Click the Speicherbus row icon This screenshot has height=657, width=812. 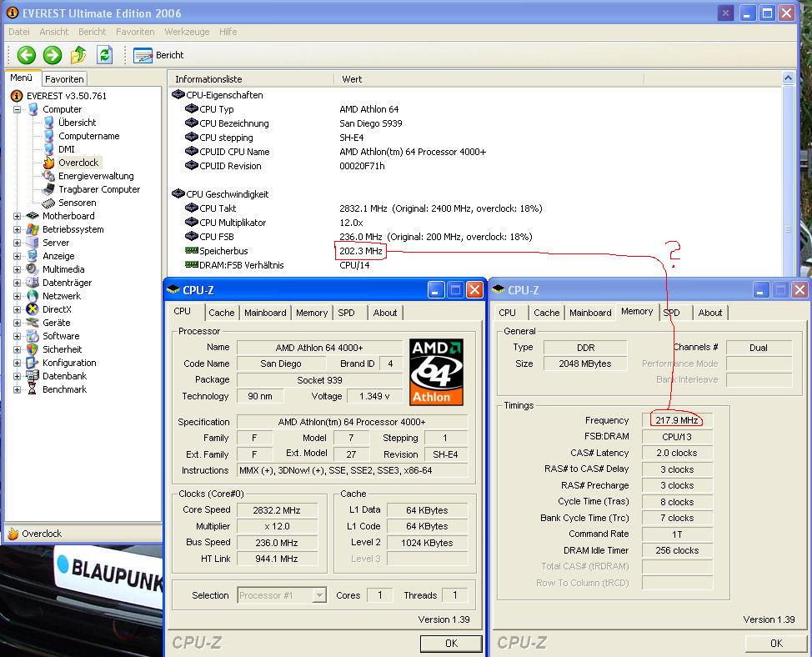[192, 251]
